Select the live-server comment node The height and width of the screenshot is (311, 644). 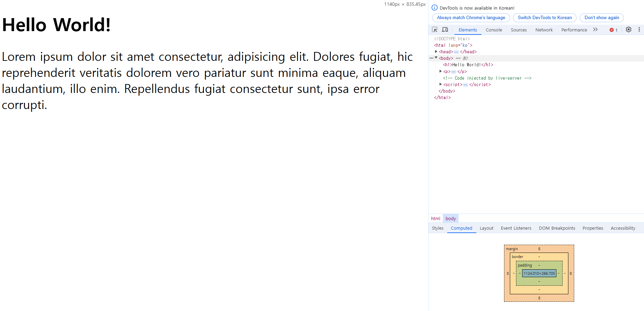point(487,78)
